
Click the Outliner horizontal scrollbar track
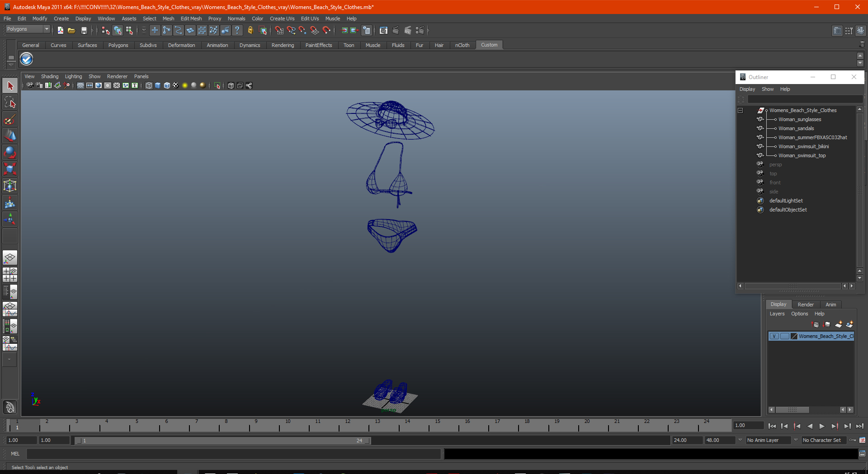[x=793, y=286]
